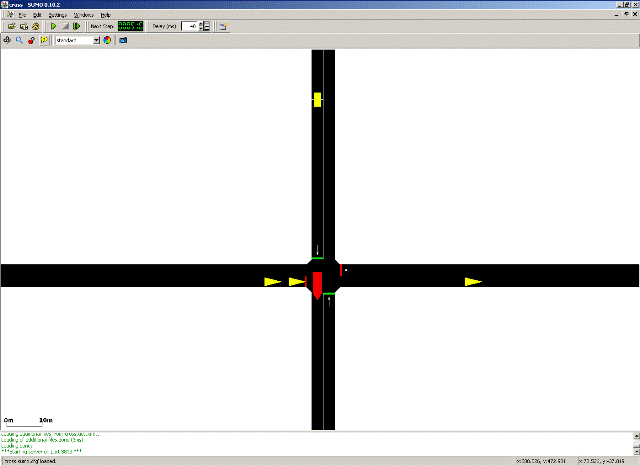640x466 pixels.
Task: Toggle the yellow tooltip icon
Action: point(44,40)
